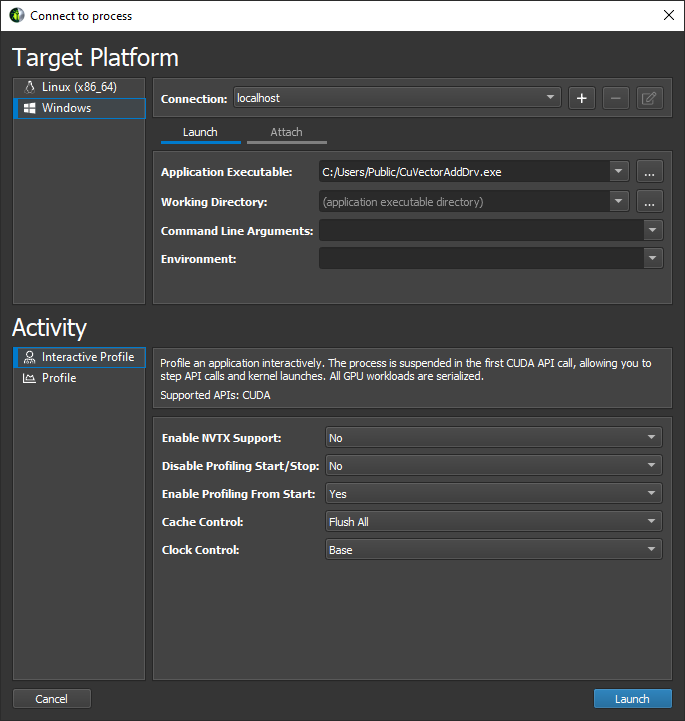The width and height of the screenshot is (685, 721).
Task: Open Enable Profiling From Start dropdown
Action: (x=493, y=494)
